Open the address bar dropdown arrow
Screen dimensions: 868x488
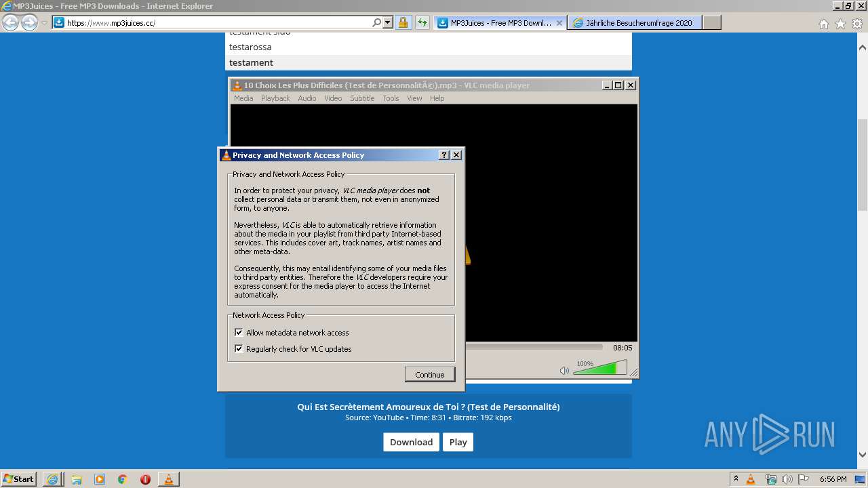point(388,22)
